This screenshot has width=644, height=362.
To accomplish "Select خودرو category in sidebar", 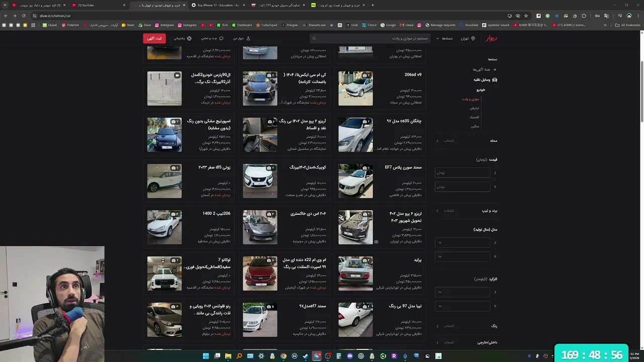I will click(x=481, y=89).
